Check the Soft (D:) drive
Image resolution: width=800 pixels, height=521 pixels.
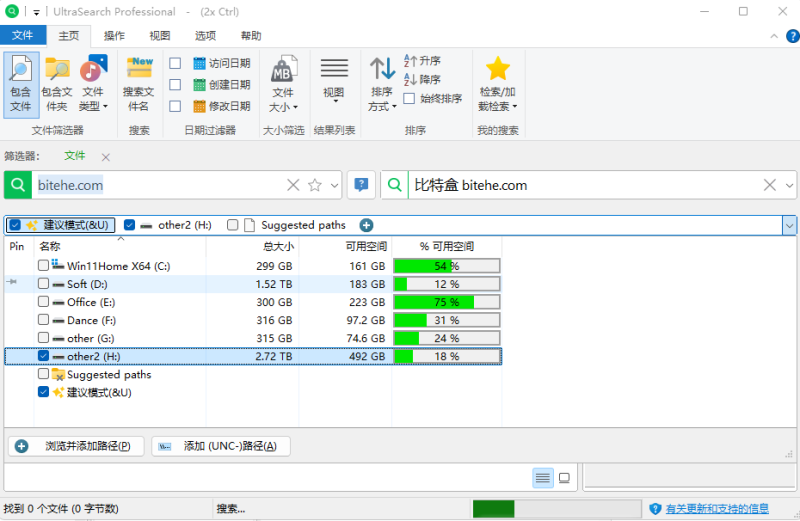(43, 284)
